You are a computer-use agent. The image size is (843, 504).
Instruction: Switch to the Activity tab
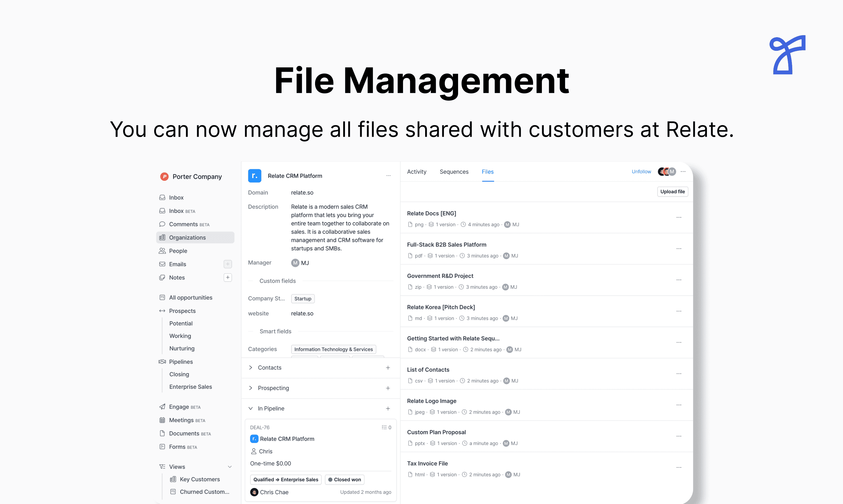416,171
